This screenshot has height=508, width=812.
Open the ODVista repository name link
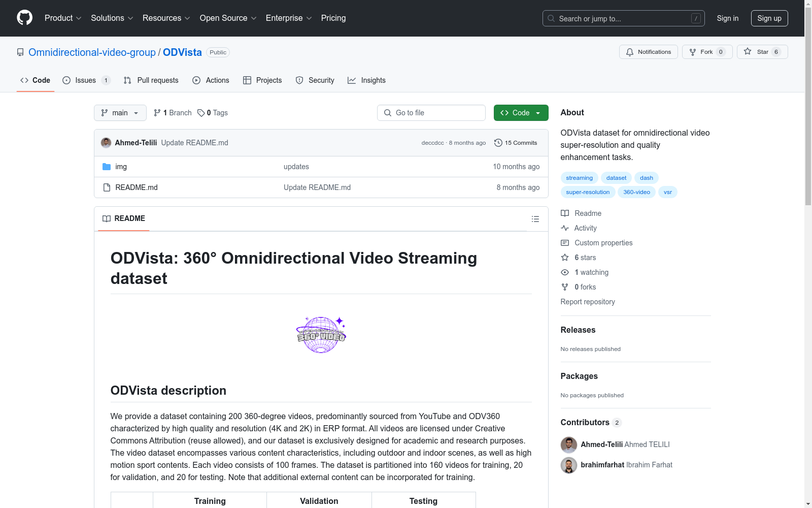[182, 52]
